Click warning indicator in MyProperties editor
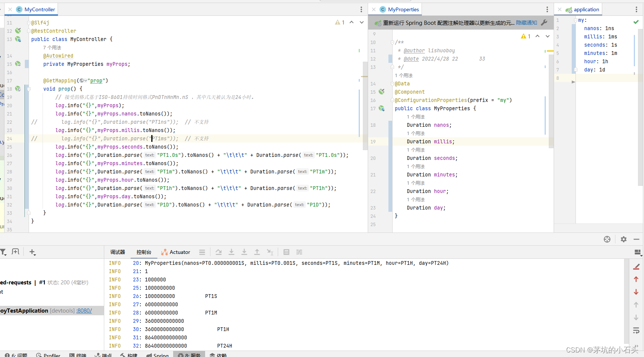This screenshot has width=644, height=357. (526, 36)
